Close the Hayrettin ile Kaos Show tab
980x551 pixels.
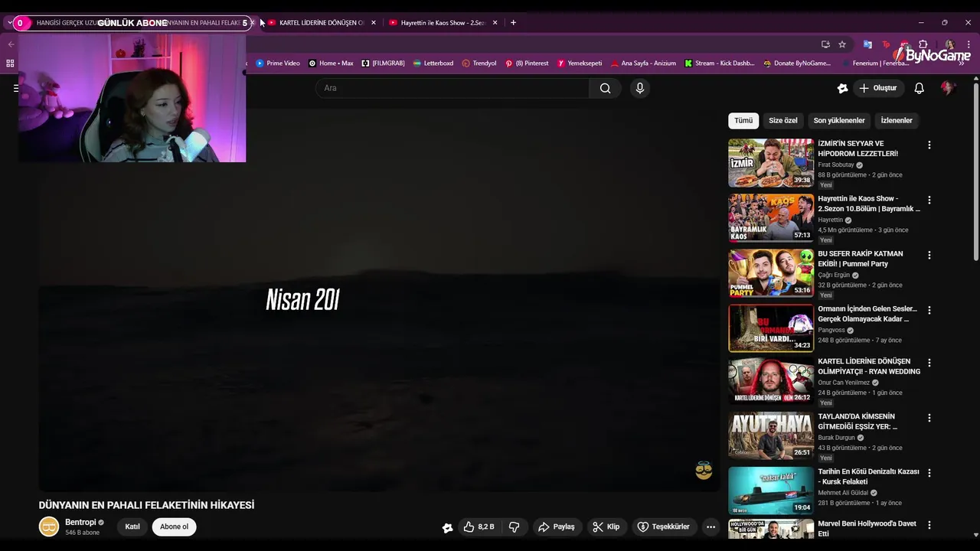point(495,22)
